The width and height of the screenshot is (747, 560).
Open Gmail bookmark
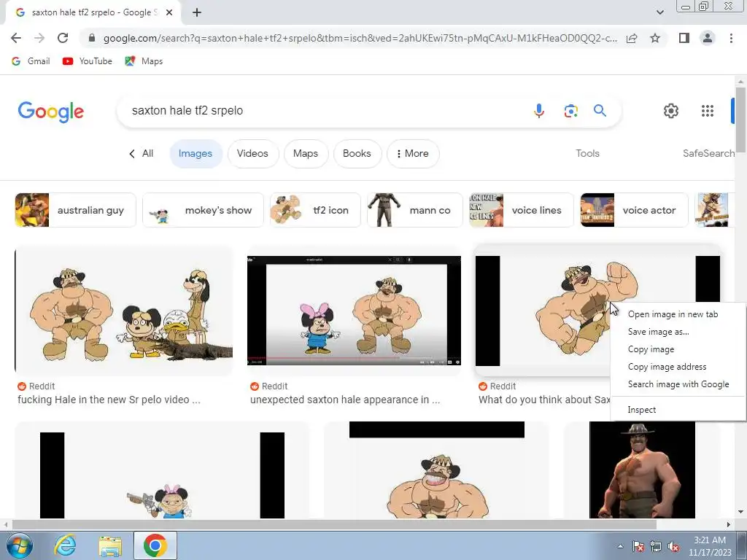click(31, 61)
